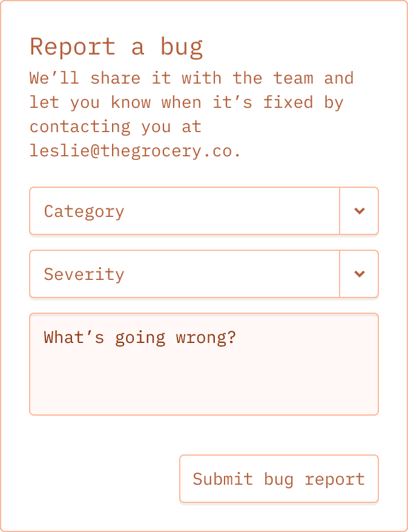408x532 pixels.
Task: Click the blank area left of the Submit button
Action: [x=104, y=479]
